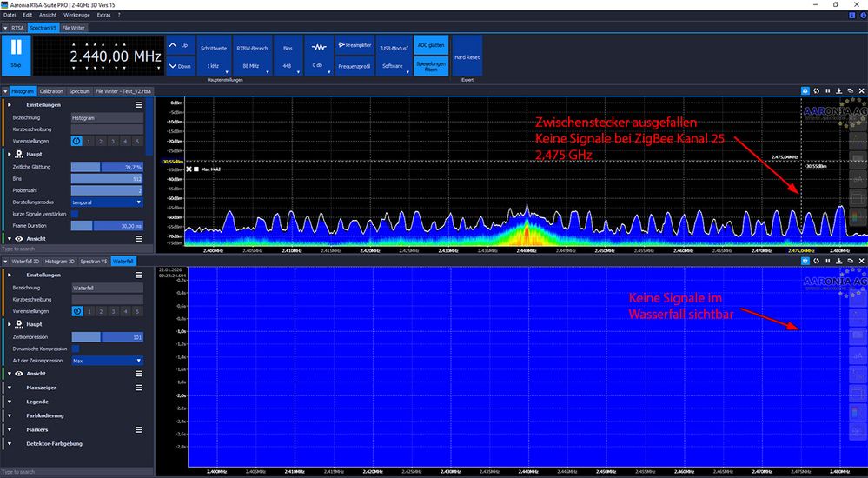Switch to the Calibration tab
868x478 pixels.
pyautogui.click(x=51, y=90)
